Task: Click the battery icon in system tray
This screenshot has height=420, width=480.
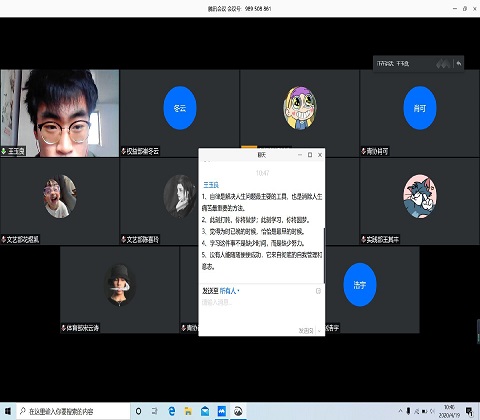Action: [425, 411]
